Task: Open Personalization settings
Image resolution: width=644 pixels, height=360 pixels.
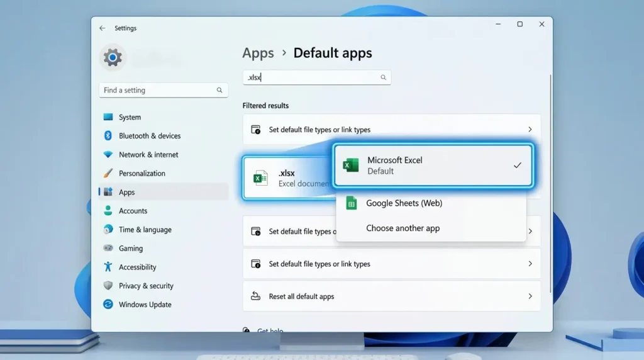Action: (164, 174)
